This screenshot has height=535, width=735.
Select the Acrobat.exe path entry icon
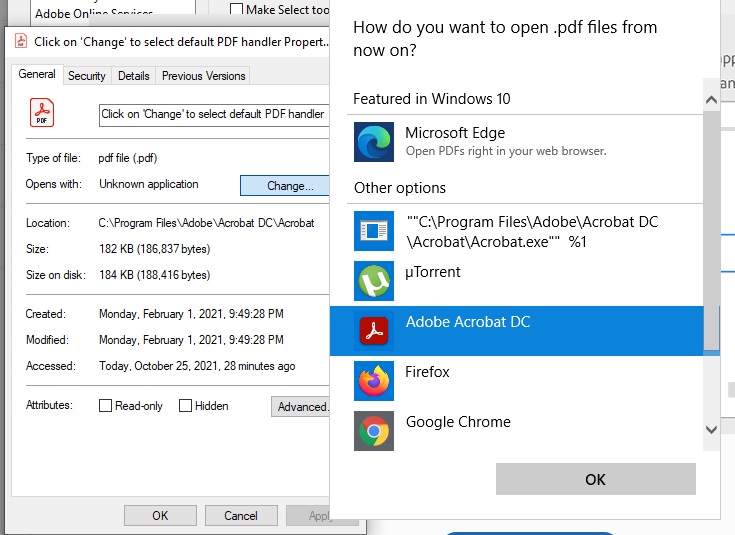[374, 231]
